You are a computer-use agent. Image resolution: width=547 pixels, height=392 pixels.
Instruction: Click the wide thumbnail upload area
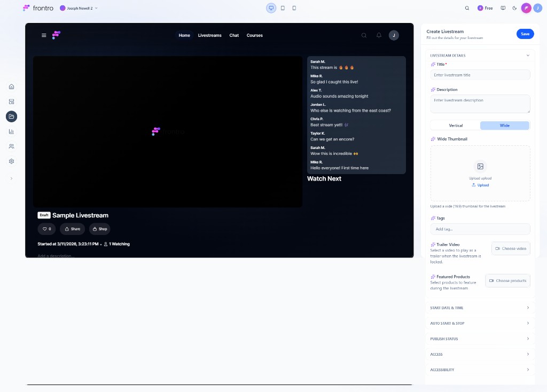(480, 174)
